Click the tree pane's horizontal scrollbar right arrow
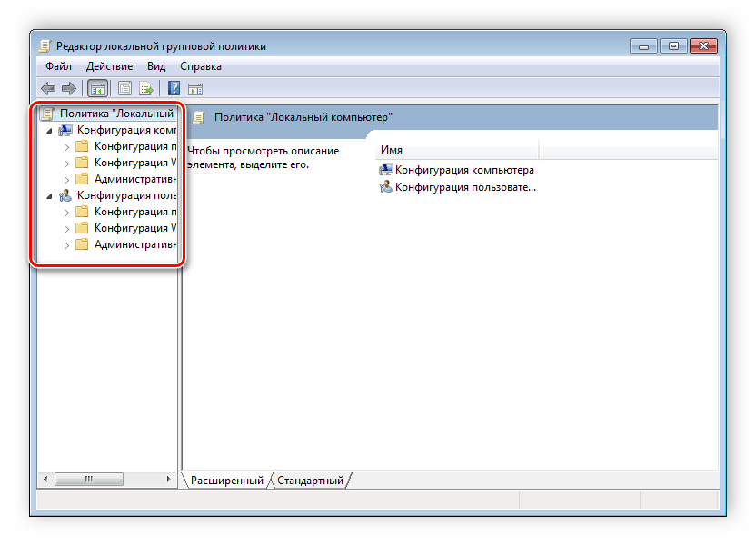756x546 pixels. click(167, 479)
